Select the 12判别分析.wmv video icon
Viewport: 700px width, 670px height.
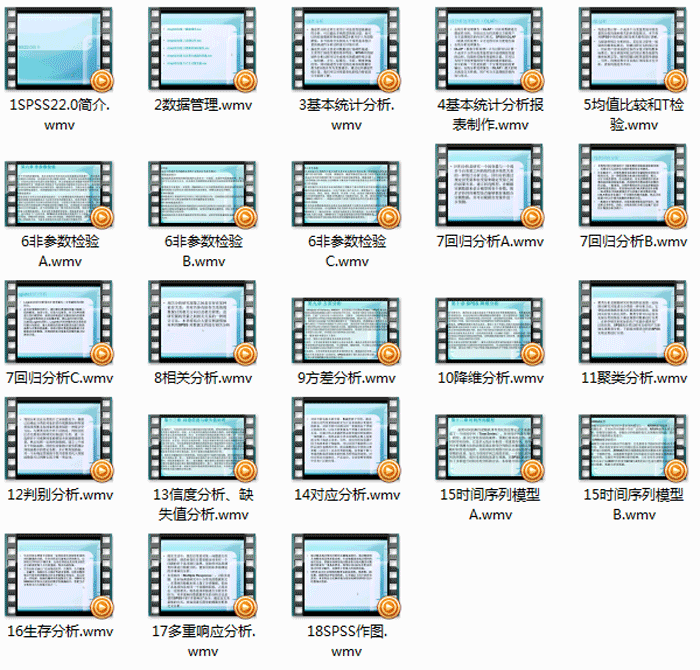coord(59,439)
